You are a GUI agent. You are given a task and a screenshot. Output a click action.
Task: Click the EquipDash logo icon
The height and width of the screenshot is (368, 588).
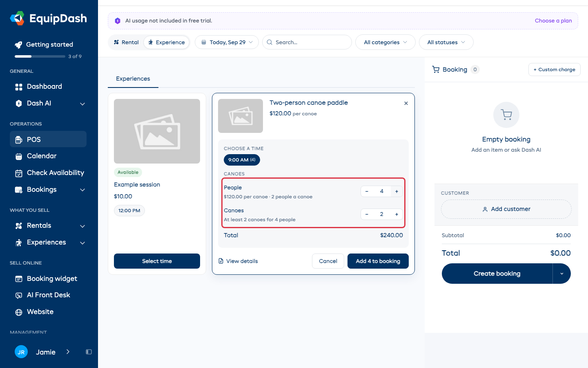click(17, 18)
